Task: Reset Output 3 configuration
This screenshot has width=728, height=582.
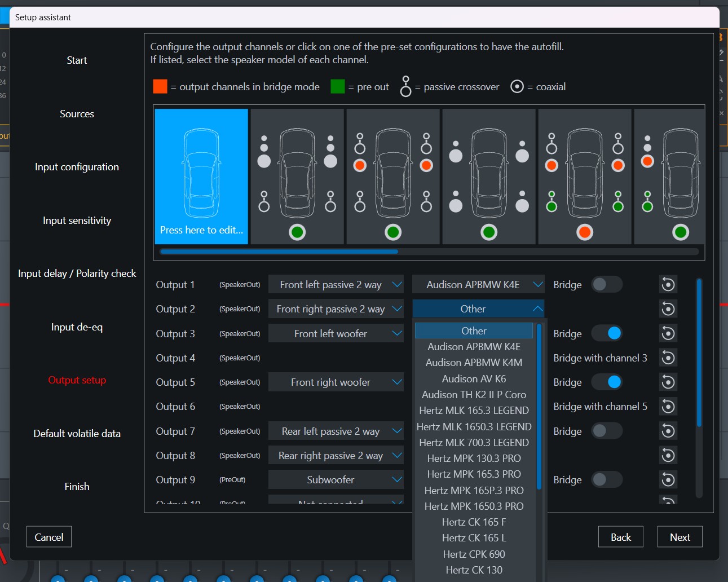Action: [668, 333]
